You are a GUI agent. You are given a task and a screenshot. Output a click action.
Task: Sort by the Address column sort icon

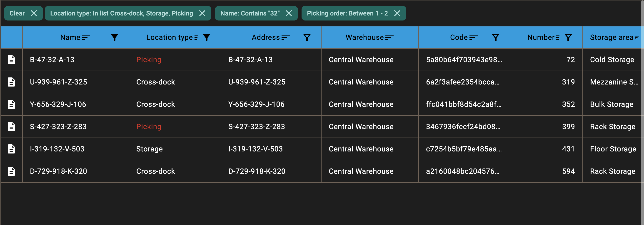[x=285, y=37]
